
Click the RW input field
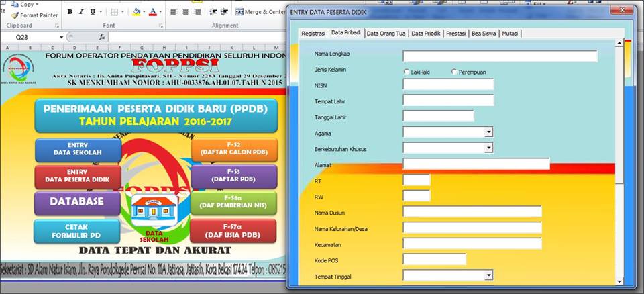pos(417,195)
